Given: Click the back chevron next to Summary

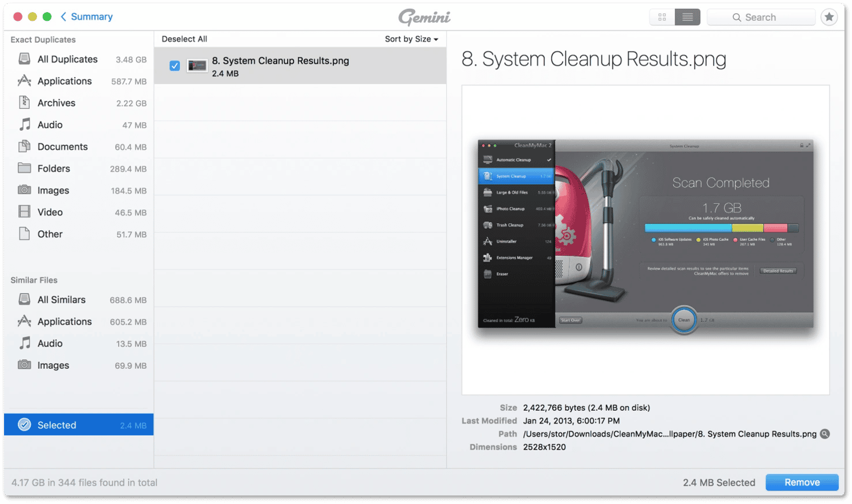Looking at the screenshot, I should (64, 17).
